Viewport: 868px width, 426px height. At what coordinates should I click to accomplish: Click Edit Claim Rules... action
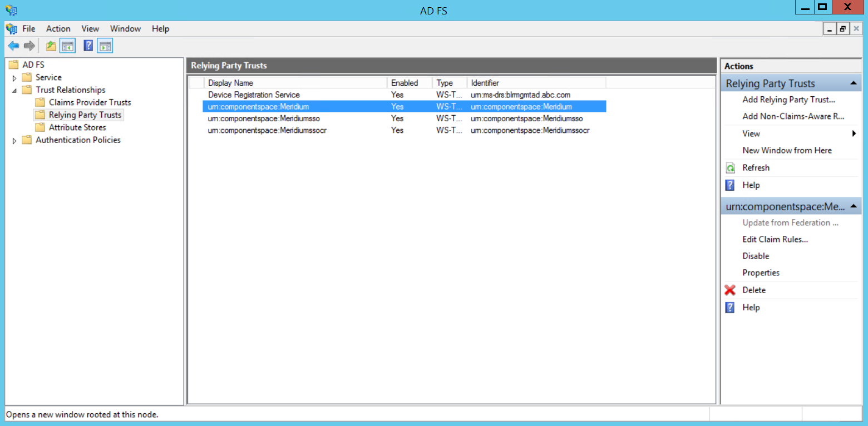pyautogui.click(x=775, y=239)
